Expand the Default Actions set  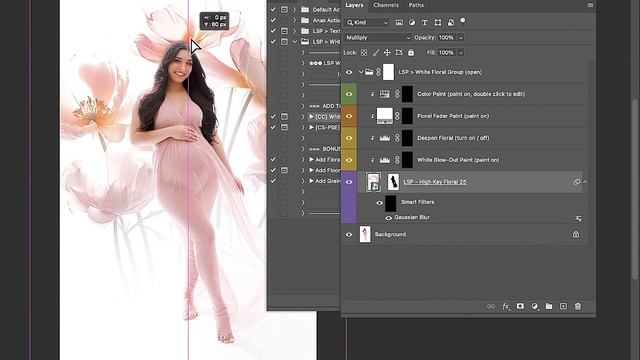[x=294, y=9]
